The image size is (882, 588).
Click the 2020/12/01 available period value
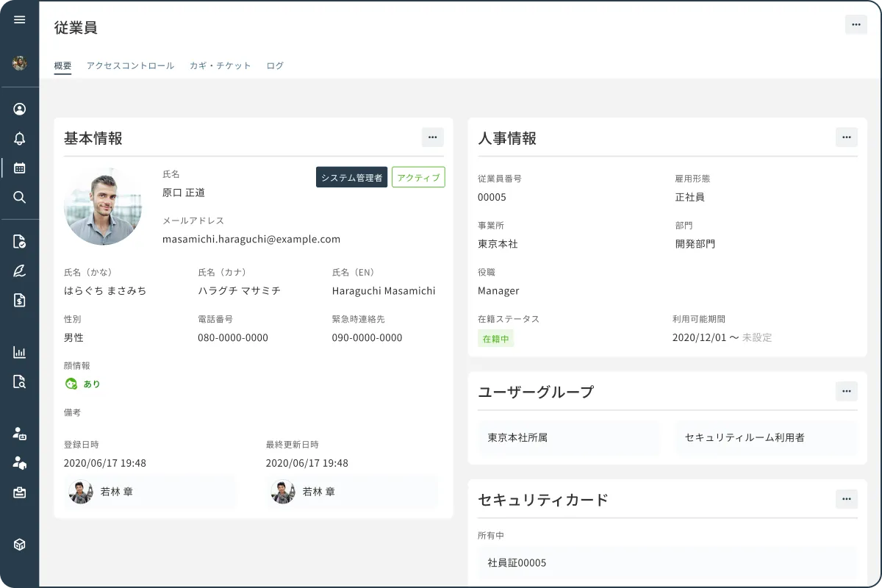tap(699, 337)
